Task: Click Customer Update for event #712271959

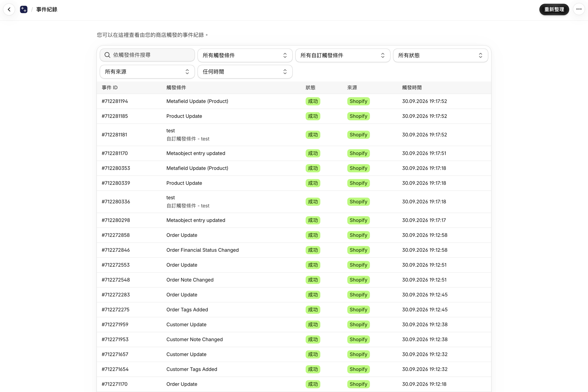Action: click(186, 325)
